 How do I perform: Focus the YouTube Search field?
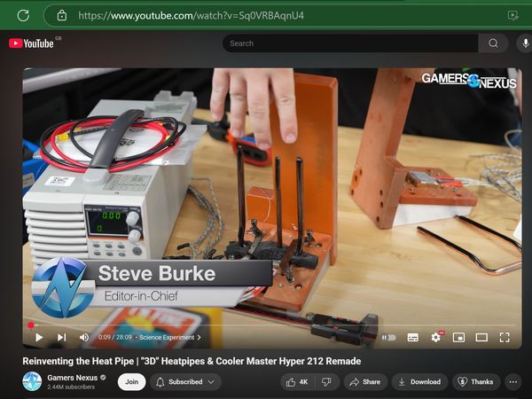(x=350, y=43)
